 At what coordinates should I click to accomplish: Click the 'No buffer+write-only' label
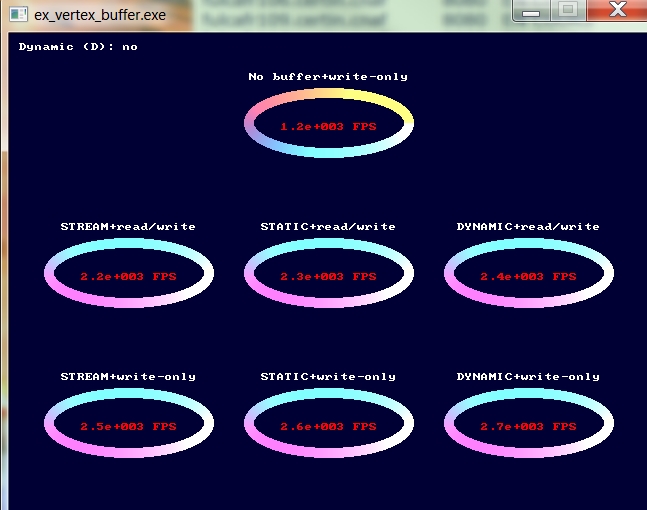point(328,77)
